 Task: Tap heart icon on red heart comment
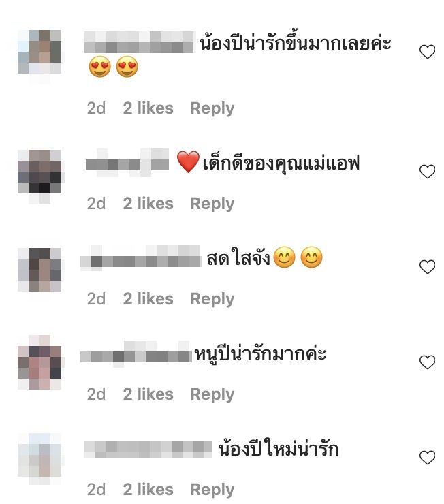(427, 172)
